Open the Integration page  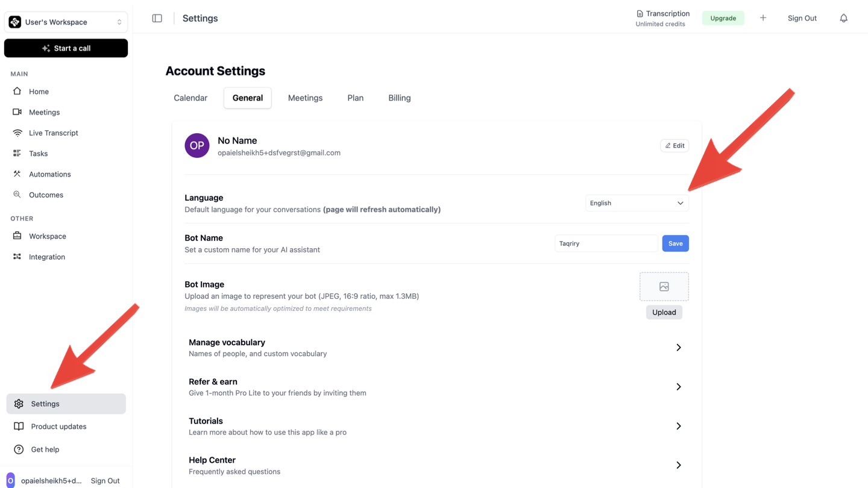[47, 257]
